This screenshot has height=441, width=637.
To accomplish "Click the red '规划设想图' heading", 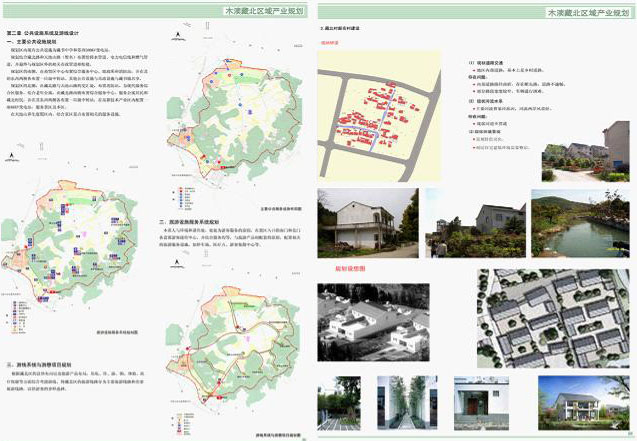I will pyautogui.click(x=340, y=269).
